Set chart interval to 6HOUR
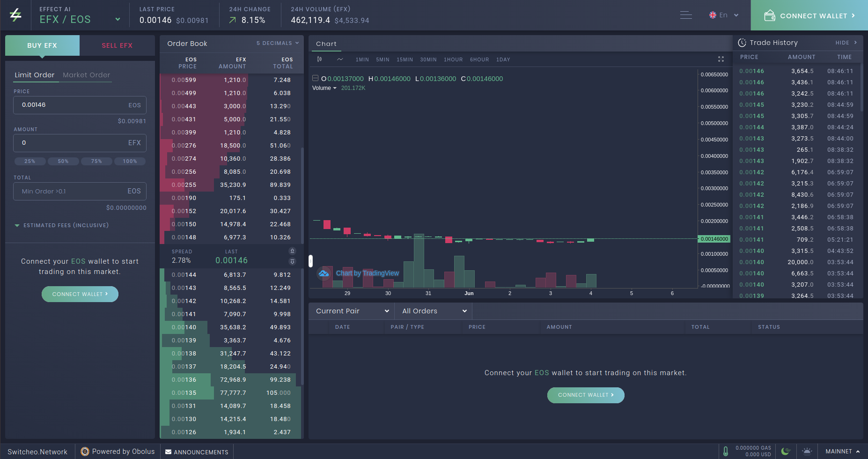Screen dimensions: 868x459 [479, 59]
